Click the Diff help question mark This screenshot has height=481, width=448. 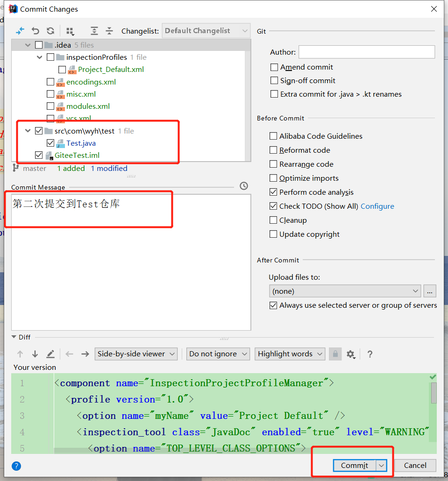click(x=370, y=354)
